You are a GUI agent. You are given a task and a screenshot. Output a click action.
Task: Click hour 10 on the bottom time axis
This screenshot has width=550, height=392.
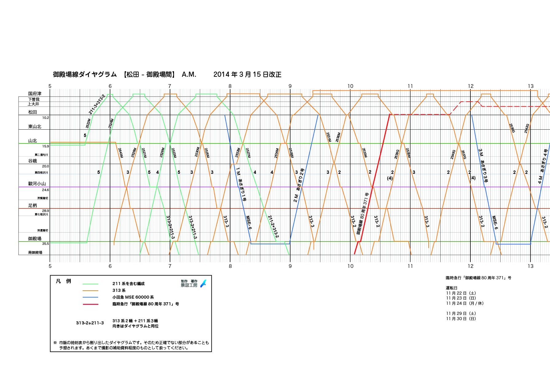point(350,266)
